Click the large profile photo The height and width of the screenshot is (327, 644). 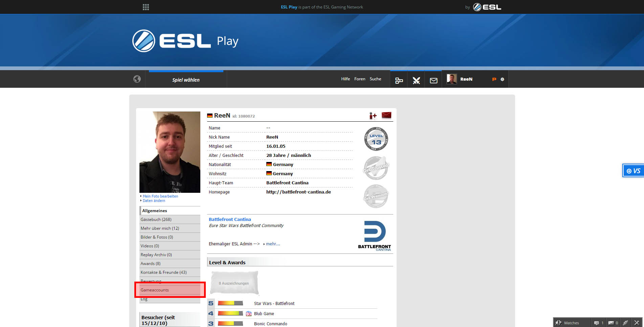pos(170,152)
